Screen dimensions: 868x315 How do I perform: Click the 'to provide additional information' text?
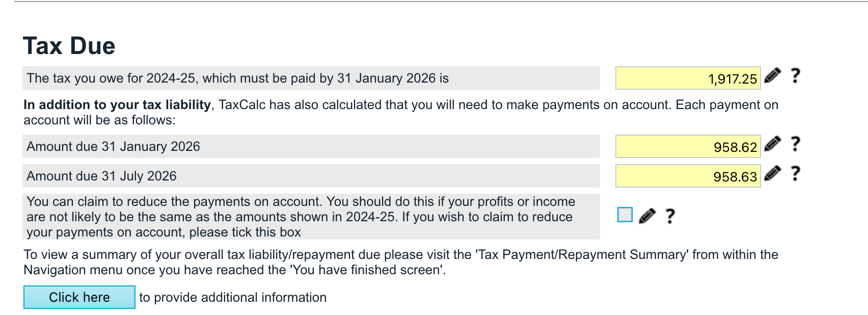tap(233, 298)
